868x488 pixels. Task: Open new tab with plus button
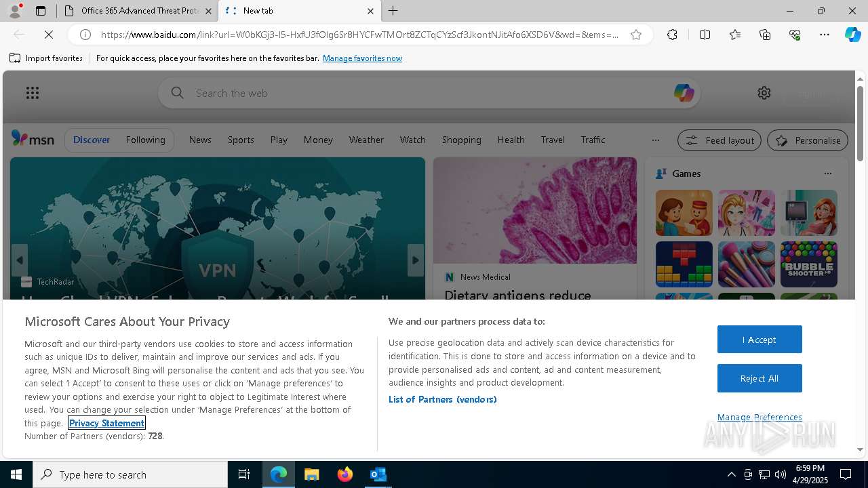pos(393,11)
